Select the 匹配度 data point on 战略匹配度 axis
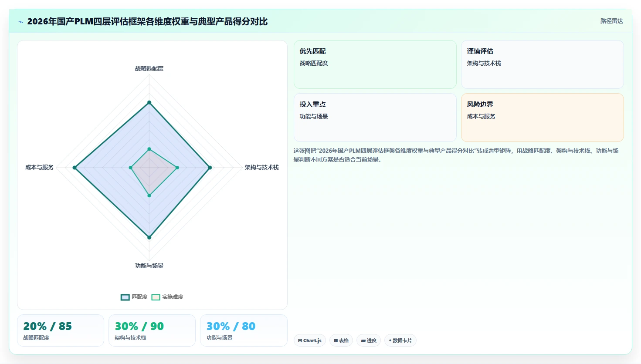Image resolution: width=641 pixels, height=364 pixels. pos(149,103)
